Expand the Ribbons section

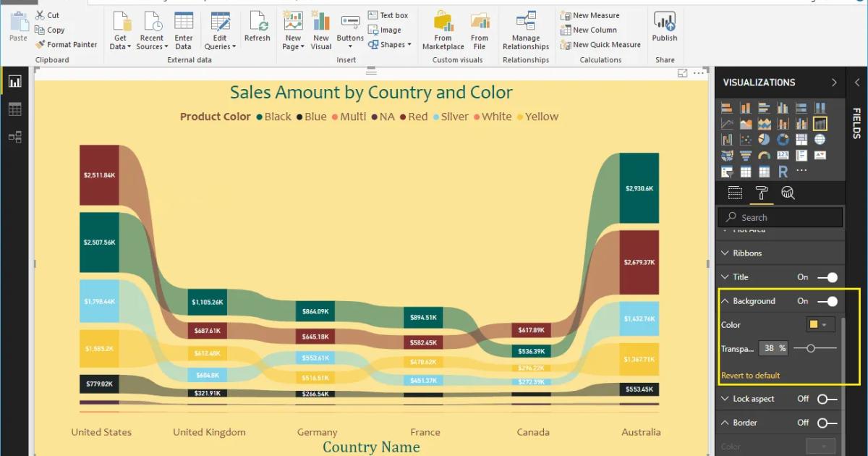(747, 253)
